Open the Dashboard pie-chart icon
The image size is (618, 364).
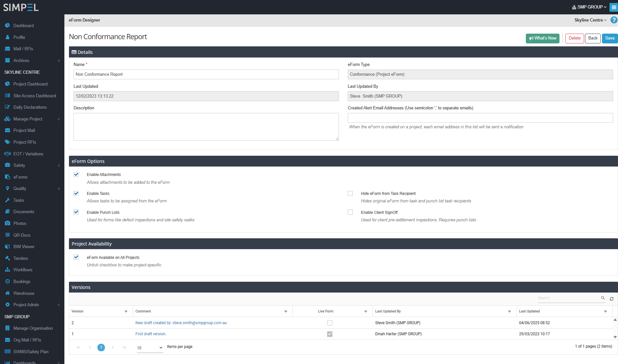pyautogui.click(x=8, y=25)
